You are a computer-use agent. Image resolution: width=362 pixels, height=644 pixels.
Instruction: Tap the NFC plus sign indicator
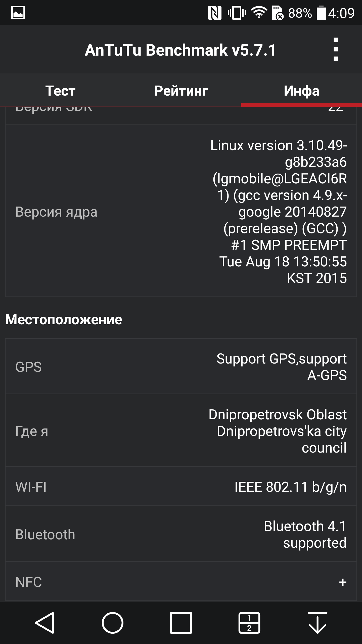pos(343,582)
